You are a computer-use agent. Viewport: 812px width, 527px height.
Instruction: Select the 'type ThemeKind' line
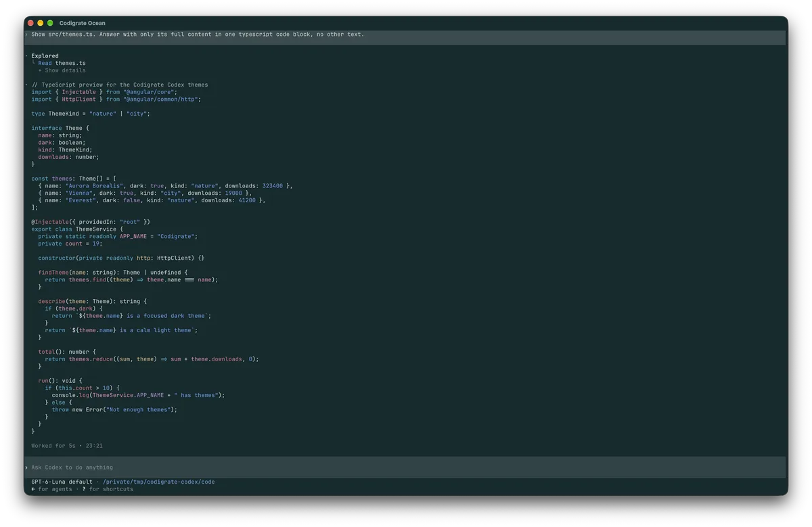(x=91, y=114)
